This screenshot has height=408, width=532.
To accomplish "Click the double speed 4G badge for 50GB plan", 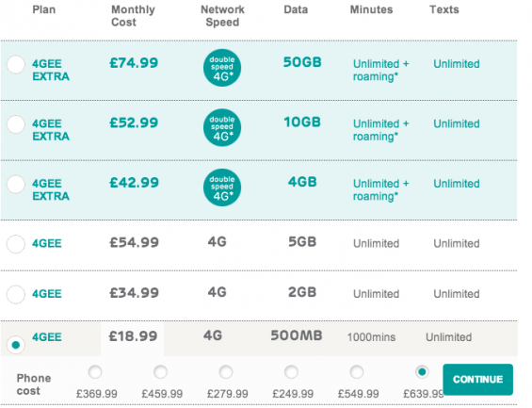I will tap(222, 68).
